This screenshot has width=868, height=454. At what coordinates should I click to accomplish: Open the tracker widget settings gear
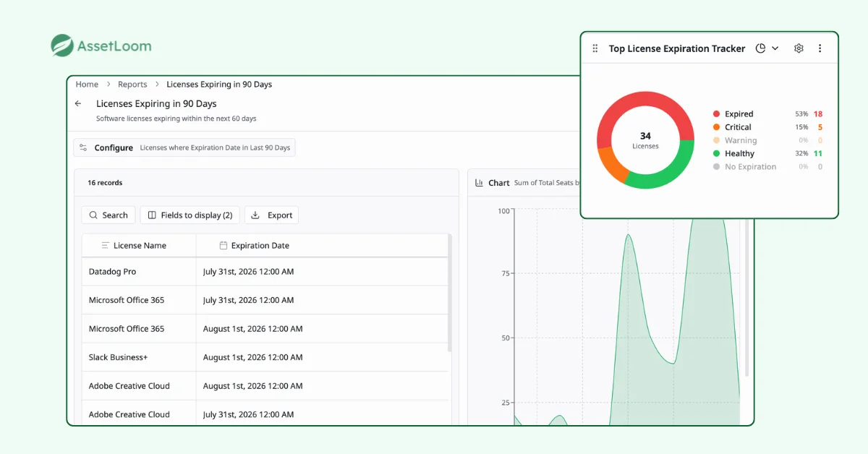tap(799, 48)
